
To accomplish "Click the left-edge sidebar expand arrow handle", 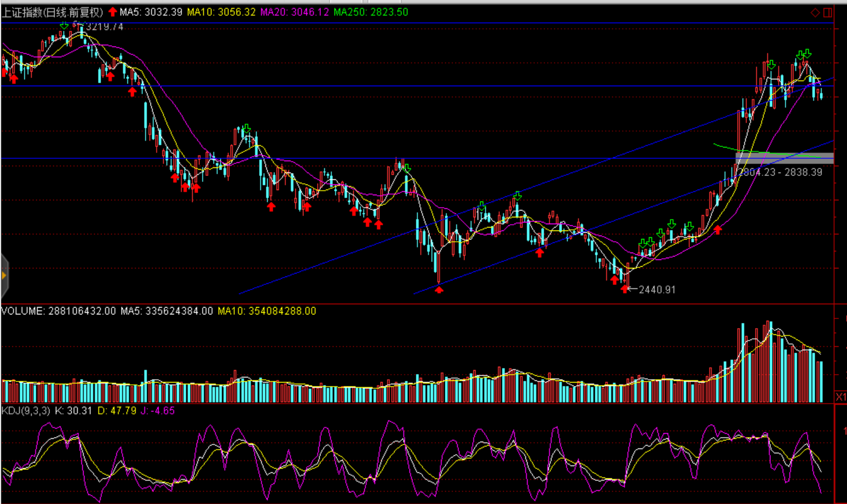I will click(4, 276).
